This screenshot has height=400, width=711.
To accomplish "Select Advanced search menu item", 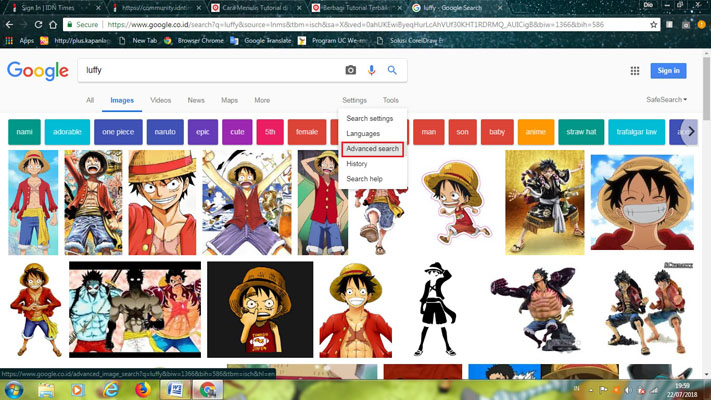I will pyautogui.click(x=372, y=149).
